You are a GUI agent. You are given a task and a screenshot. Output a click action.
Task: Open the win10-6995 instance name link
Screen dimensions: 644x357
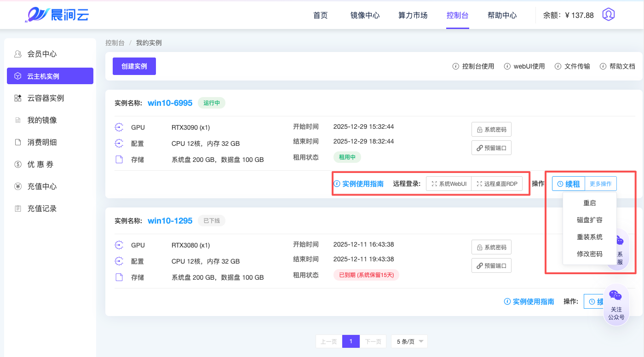coord(170,103)
